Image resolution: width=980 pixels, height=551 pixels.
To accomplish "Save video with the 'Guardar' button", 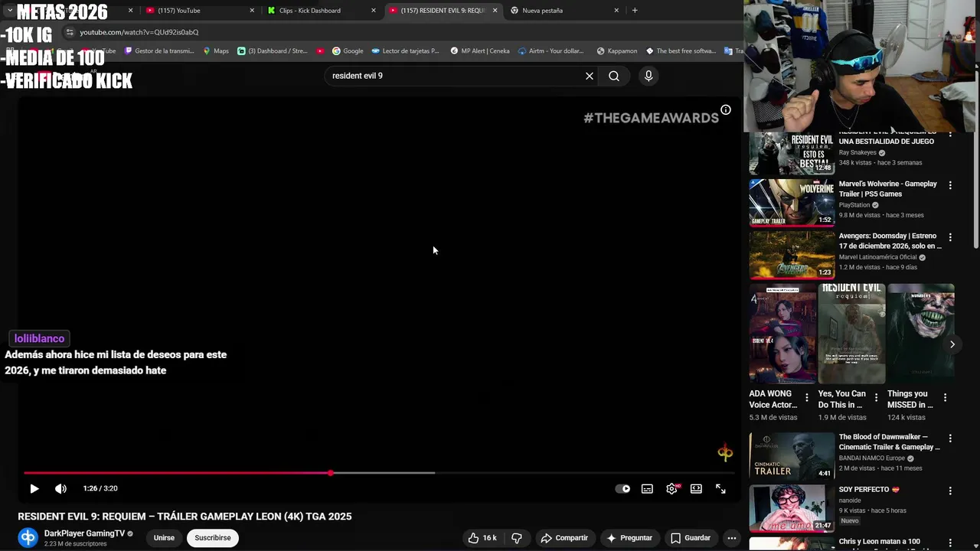I will coord(691,538).
